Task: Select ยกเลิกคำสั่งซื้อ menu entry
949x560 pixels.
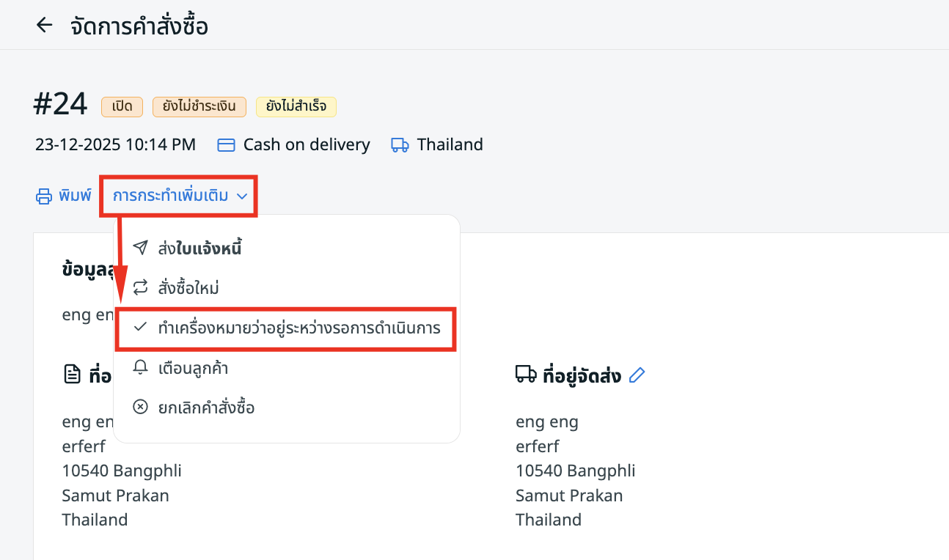Action: pyautogui.click(x=206, y=408)
